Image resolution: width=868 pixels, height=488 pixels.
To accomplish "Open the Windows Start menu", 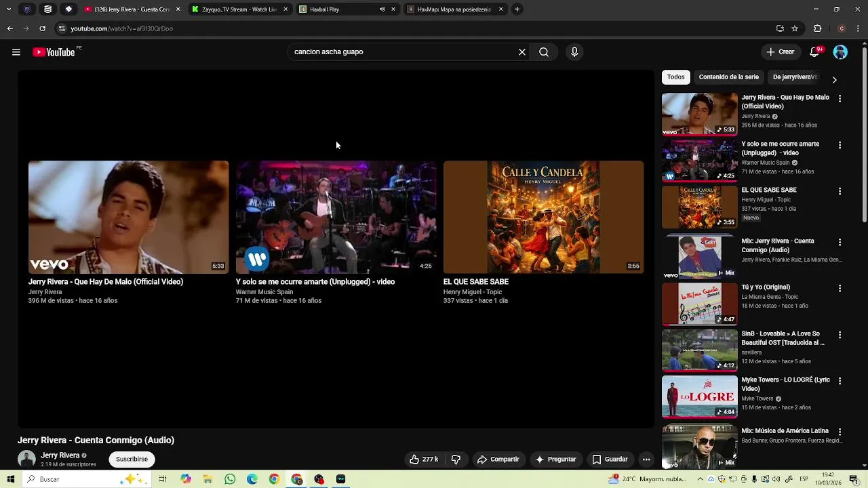I will [10, 479].
